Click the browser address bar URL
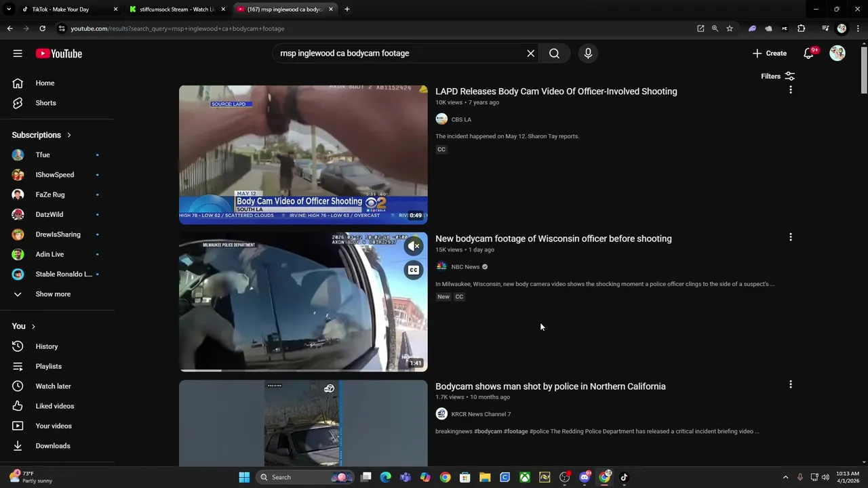 pyautogui.click(x=177, y=28)
